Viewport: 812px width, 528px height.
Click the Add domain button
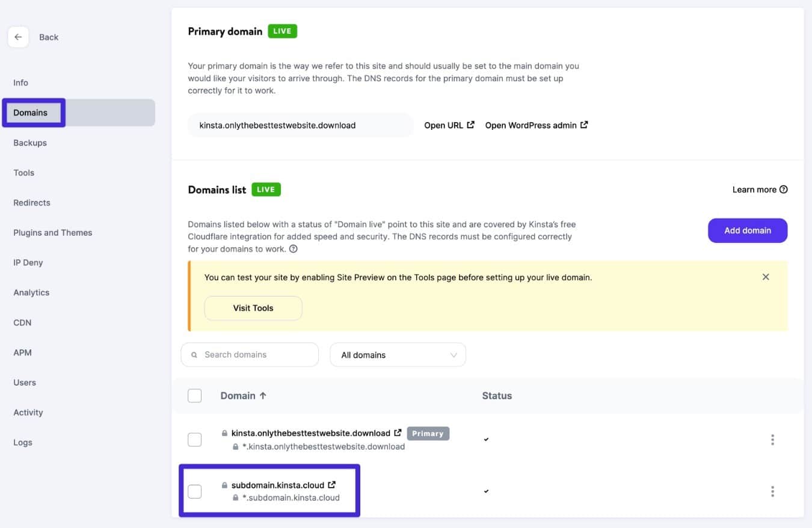748,230
